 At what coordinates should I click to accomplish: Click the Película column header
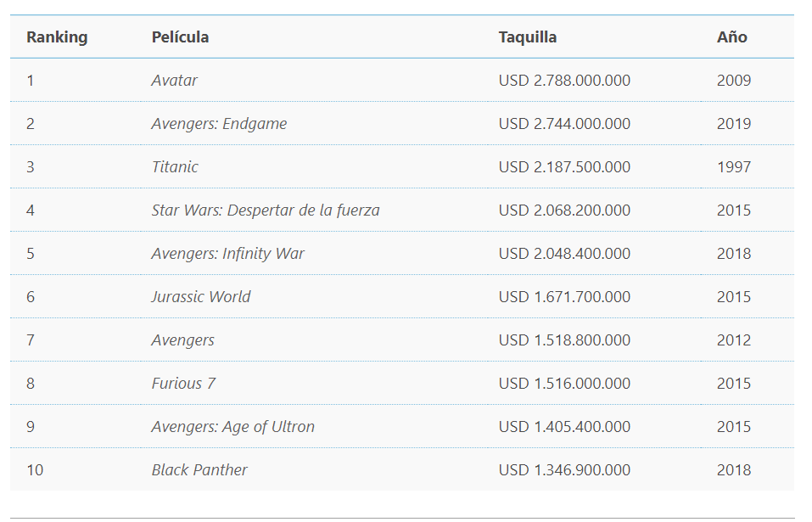click(180, 37)
